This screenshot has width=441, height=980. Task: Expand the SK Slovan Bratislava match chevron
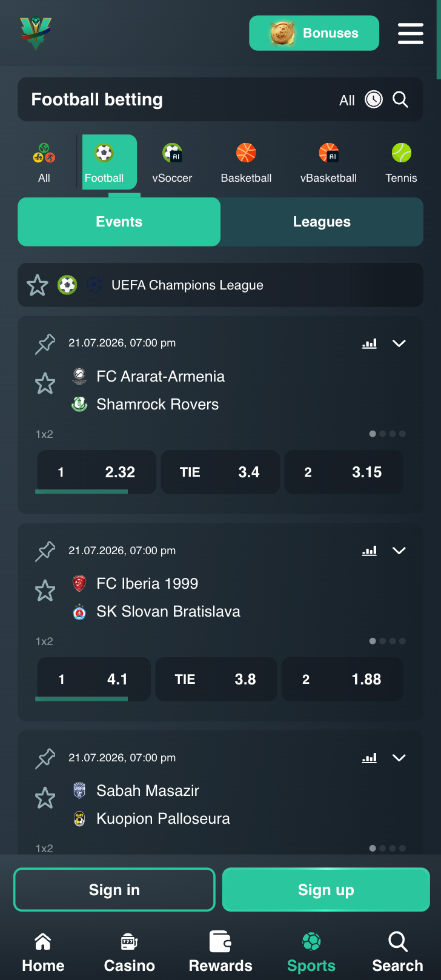click(399, 551)
